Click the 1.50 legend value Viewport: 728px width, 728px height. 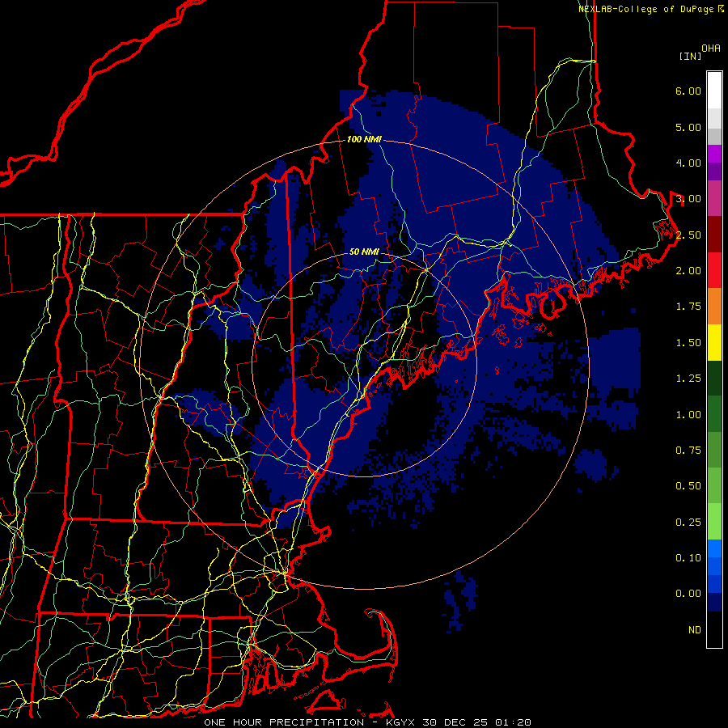(688, 343)
